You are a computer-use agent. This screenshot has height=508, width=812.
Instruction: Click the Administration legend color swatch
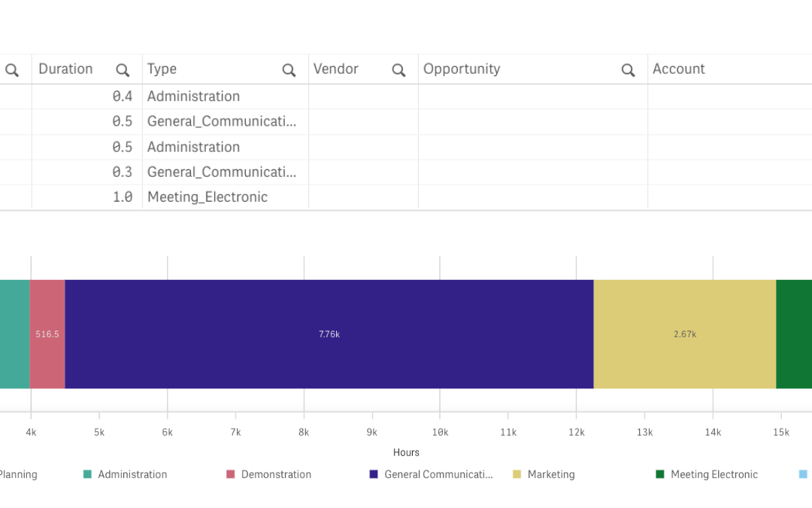click(87, 475)
